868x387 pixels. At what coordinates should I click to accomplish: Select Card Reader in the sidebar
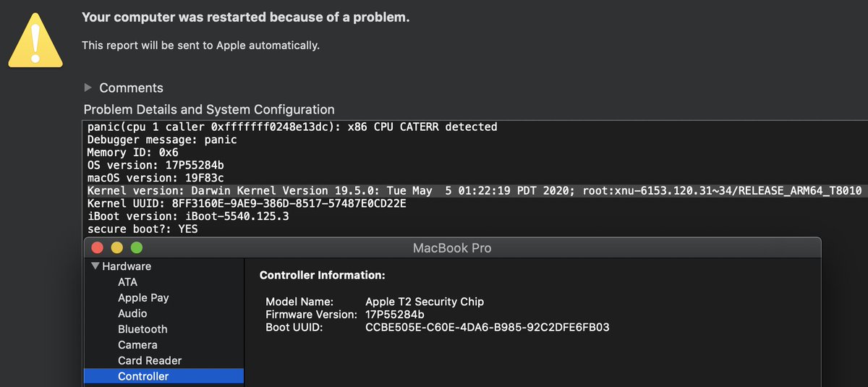point(150,360)
